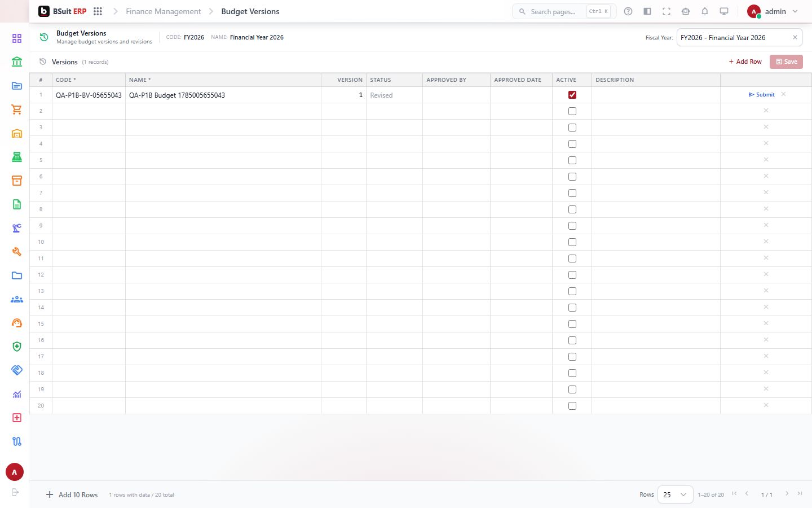The width and height of the screenshot is (812, 508).
Task: Click the Budget Versions breadcrumb
Action: pos(250,11)
